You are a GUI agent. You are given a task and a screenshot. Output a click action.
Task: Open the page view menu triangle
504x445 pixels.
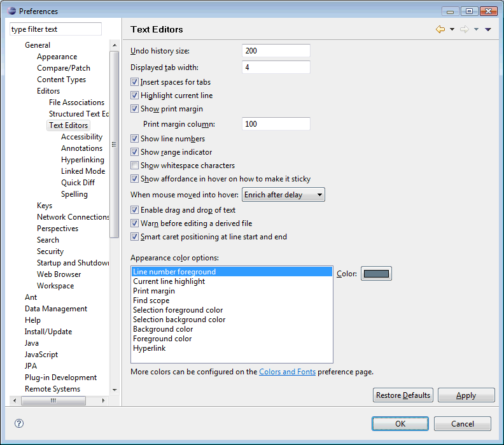coord(488,29)
